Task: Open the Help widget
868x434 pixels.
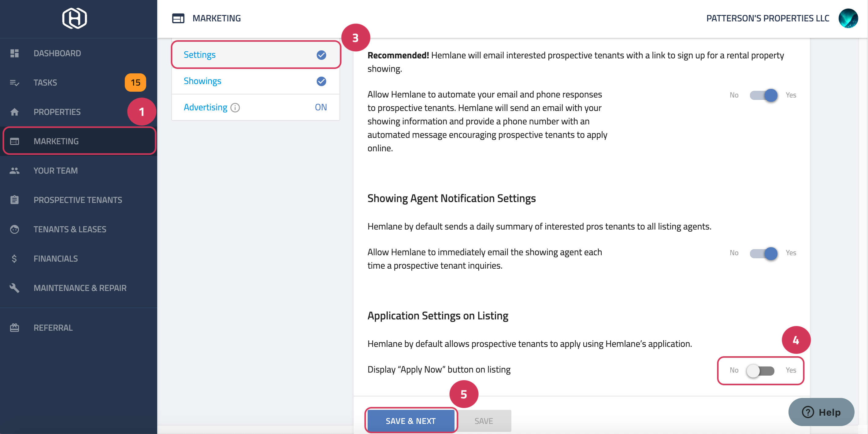Action: pyautogui.click(x=821, y=412)
